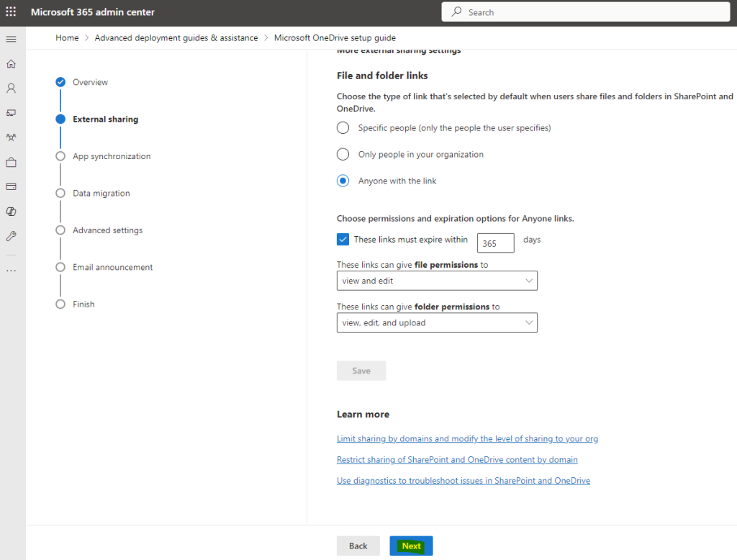
Task: Open Setup wrench icon in sidebar
Action: 11,236
